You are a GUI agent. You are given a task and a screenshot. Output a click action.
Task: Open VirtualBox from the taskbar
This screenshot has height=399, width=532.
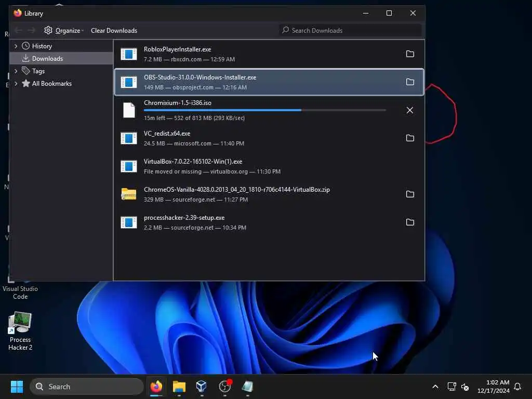point(202,387)
